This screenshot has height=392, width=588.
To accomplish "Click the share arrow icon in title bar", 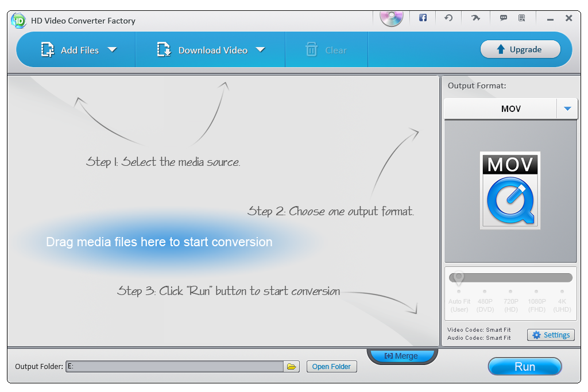I will click(x=475, y=18).
